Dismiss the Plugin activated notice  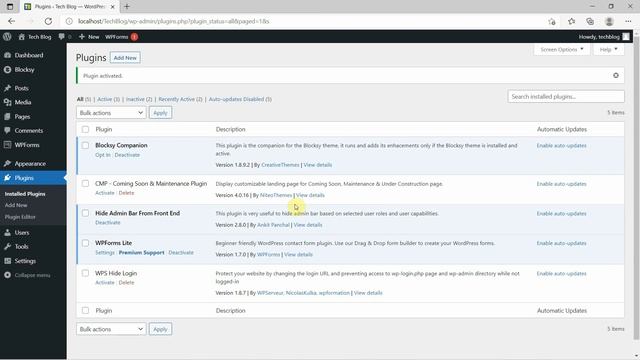pos(616,76)
